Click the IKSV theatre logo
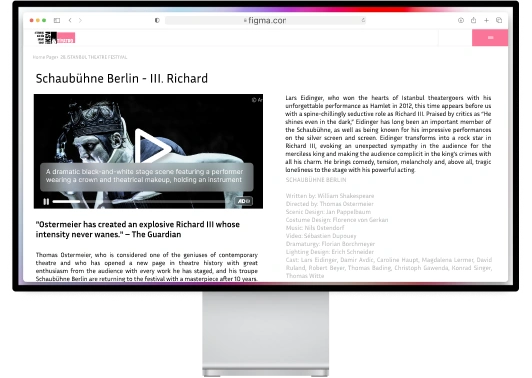 [55, 38]
